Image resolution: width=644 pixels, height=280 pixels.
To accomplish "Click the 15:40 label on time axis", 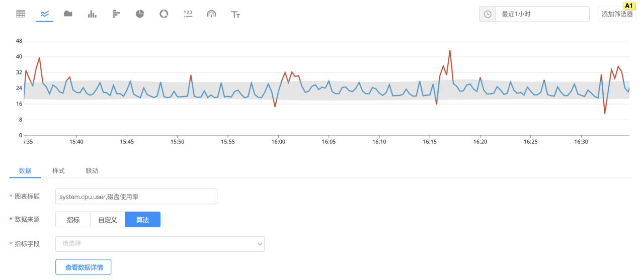I will (76, 142).
